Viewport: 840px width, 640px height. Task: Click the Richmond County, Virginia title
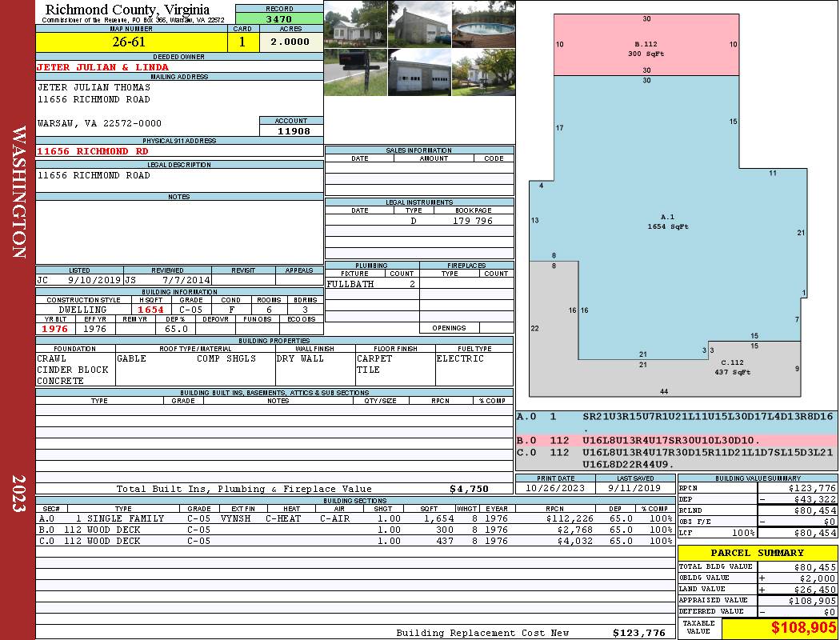coord(127,9)
